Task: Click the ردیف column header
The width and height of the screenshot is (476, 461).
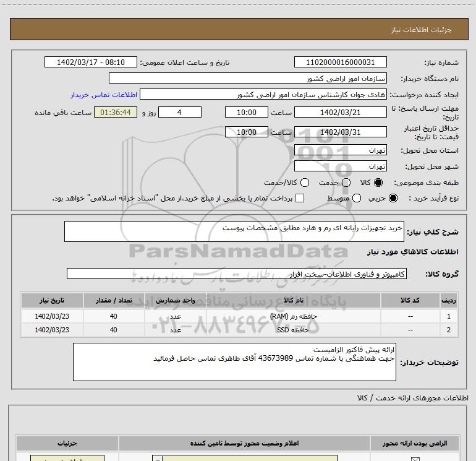Action: 449,300
